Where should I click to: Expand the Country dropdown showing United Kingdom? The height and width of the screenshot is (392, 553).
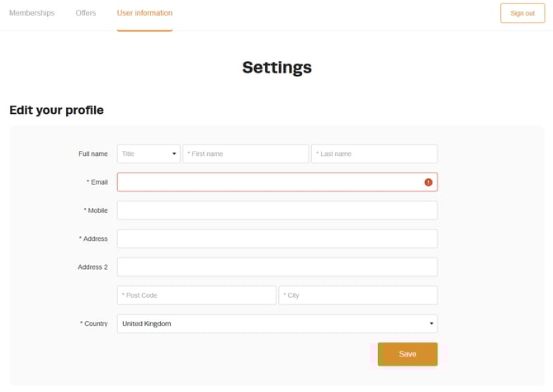tap(277, 324)
